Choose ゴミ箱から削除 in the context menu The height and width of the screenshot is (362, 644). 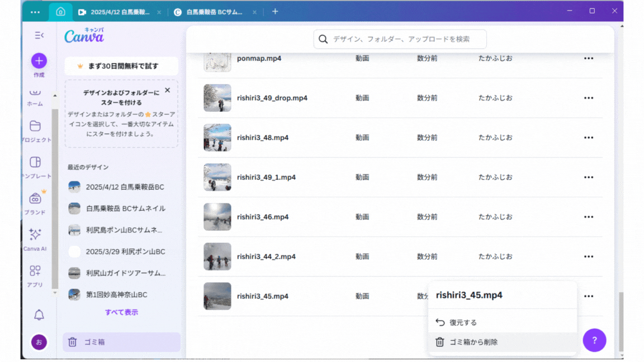click(473, 342)
